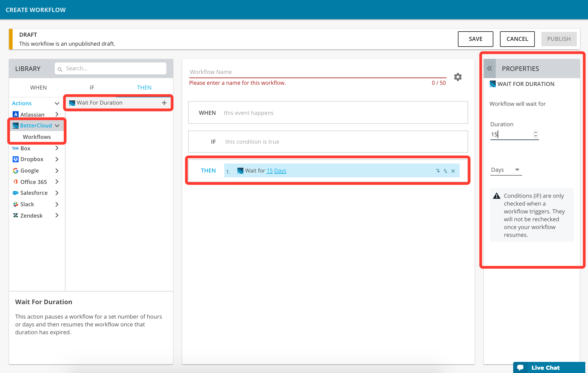
Task: Switch to the IF library tab
Action: click(92, 87)
